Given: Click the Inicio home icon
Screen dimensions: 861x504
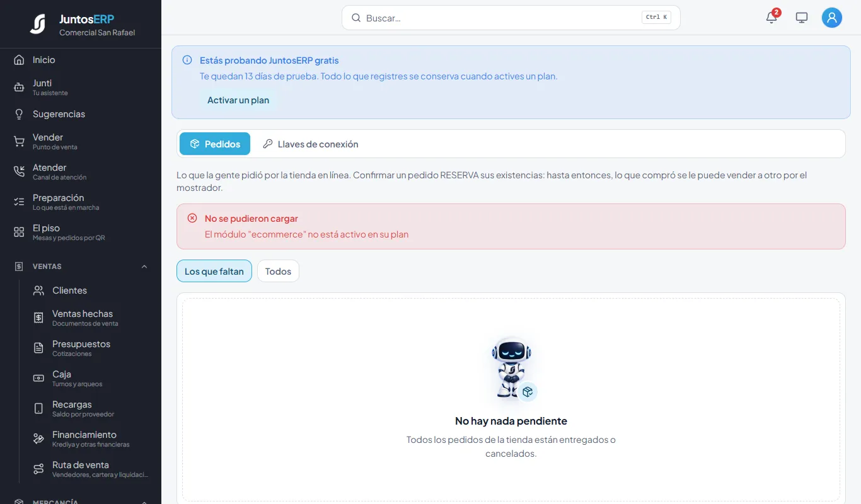Looking at the screenshot, I should coord(19,60).
